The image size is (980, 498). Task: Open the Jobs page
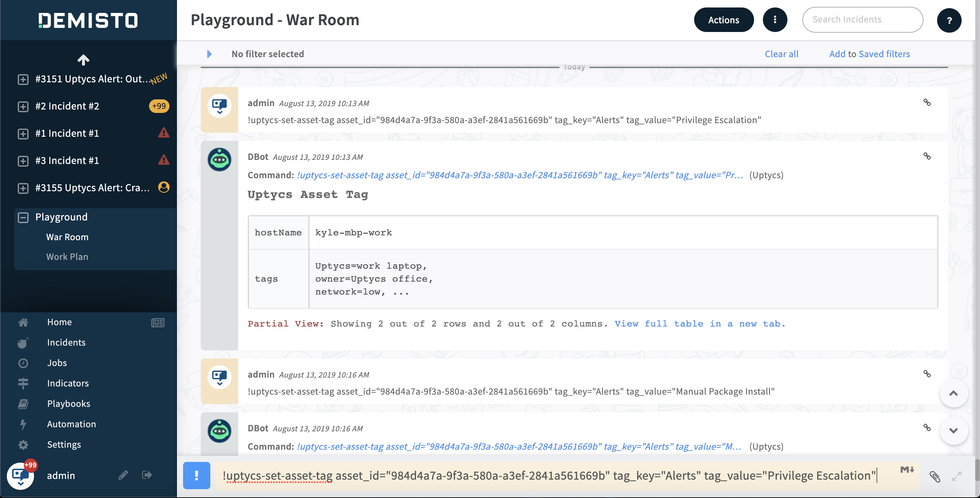pos(57,363)
